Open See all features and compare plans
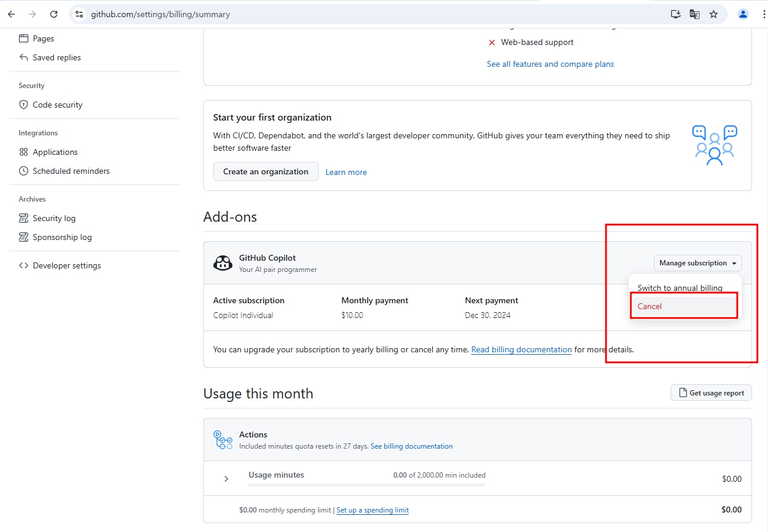768x532 pixels. (550, 64)
